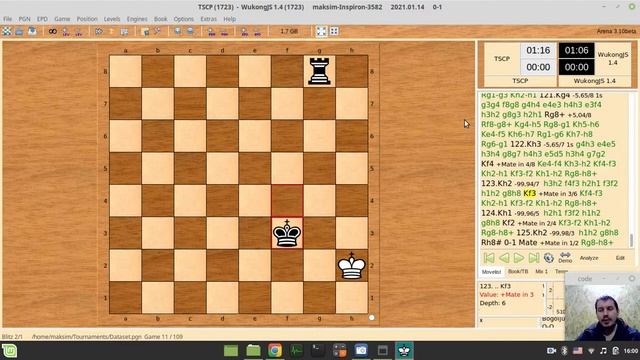Screen dimensions: 640x360
Task: Select the white king on h2
Action: pos(352,265)
